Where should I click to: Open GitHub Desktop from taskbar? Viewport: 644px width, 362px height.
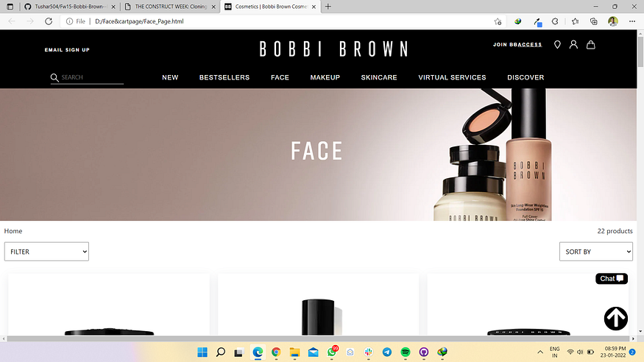pos(424,352)
